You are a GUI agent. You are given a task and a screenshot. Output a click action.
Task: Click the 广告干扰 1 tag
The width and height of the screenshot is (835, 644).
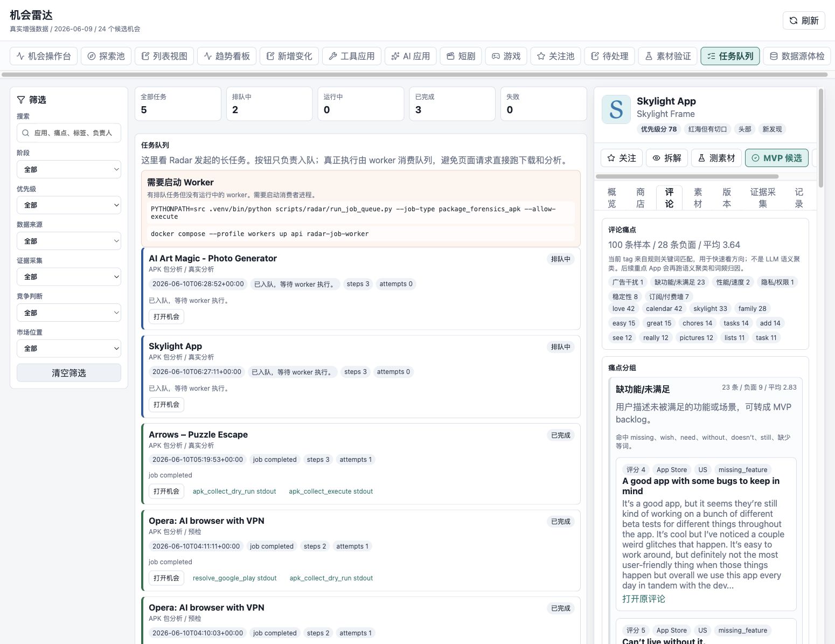tap(628, 282)
